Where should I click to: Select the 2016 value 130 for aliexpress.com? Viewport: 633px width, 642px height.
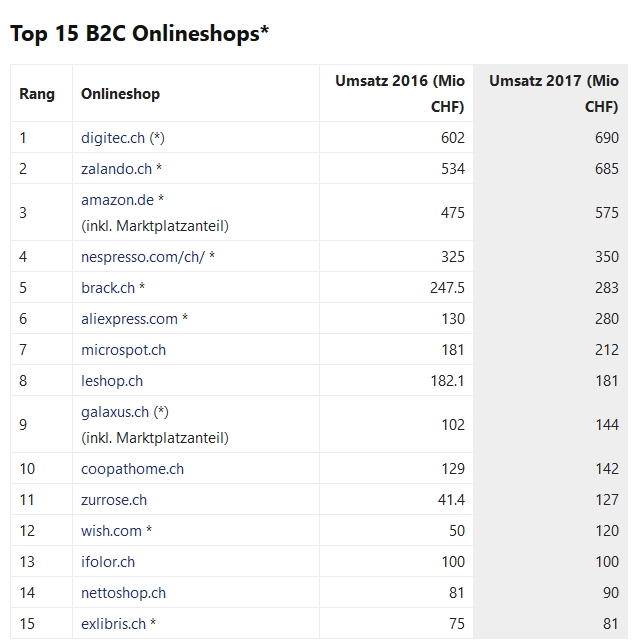coord(453,319)
